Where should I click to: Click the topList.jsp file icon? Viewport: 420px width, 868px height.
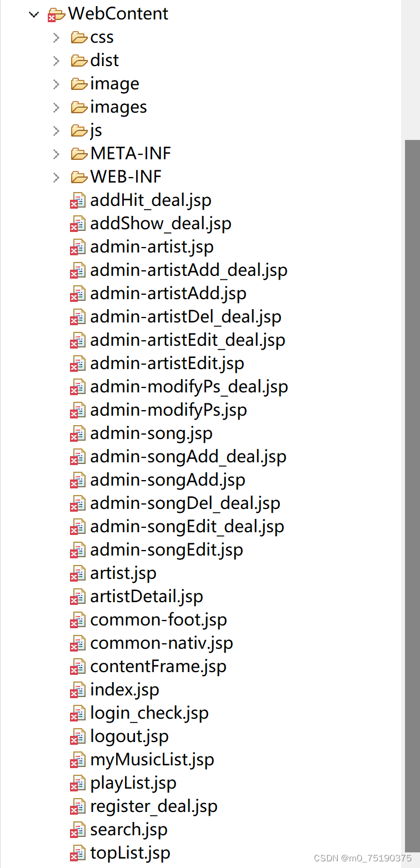tap(78, 853)
